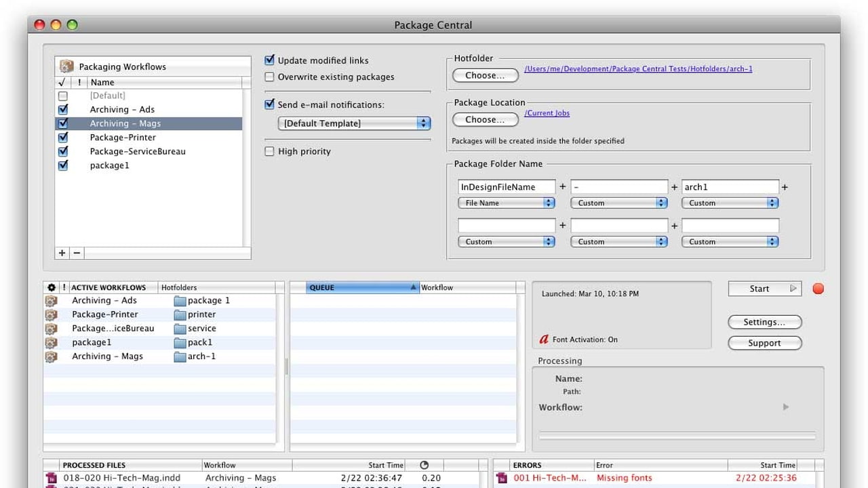
Task: Click the pack1 hotfolder folder icon
Action: (x=180, y=342)
